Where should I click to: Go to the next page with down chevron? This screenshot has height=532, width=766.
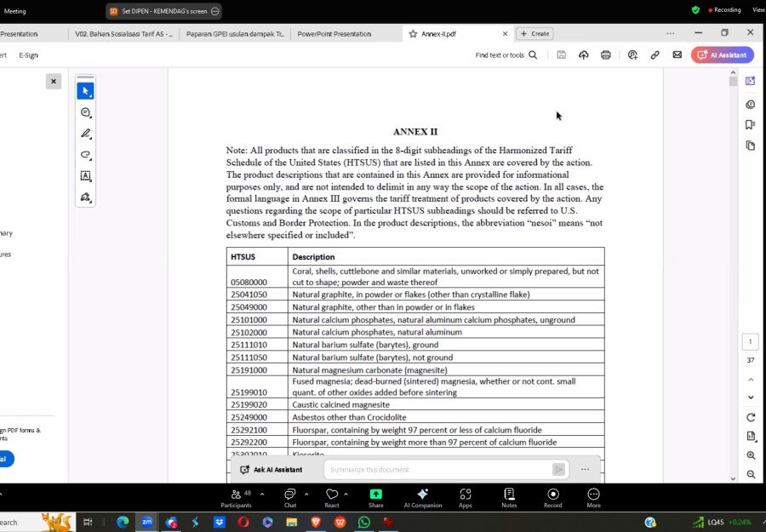point(751,398)
